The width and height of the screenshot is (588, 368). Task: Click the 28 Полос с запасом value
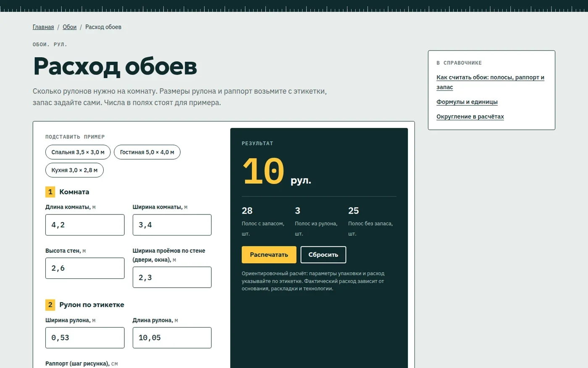click(247, 211)
